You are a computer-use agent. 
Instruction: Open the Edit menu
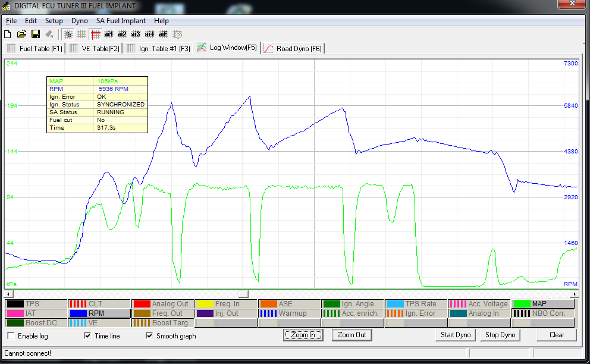tap(31, 21)
